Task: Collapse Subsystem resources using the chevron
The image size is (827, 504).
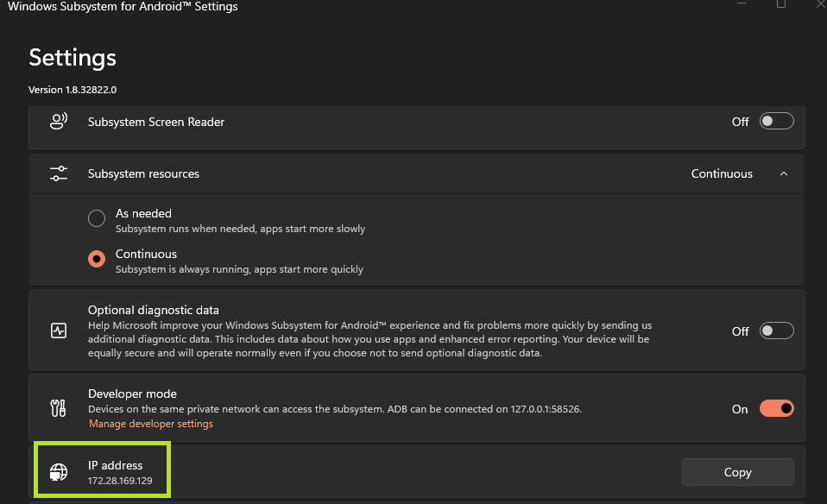Action: (x=784, y=173)
